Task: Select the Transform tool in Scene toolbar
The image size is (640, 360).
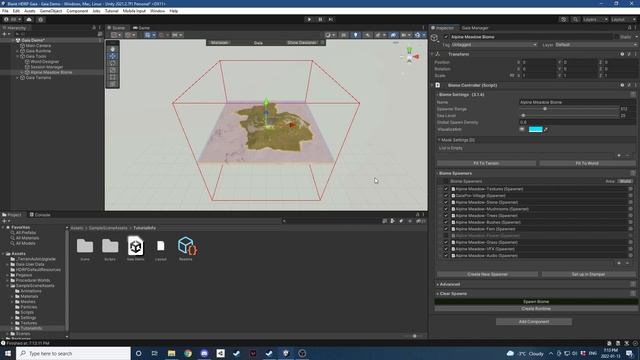Action: 113,84
